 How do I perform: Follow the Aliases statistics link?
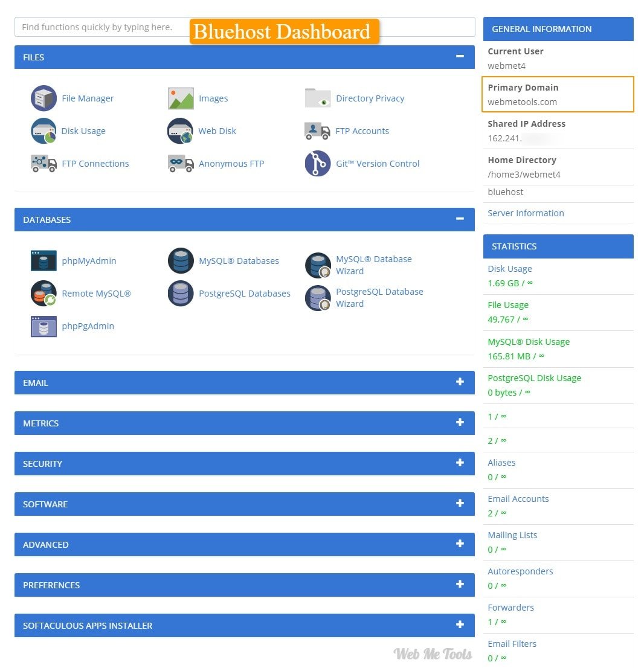pos(501,463)
